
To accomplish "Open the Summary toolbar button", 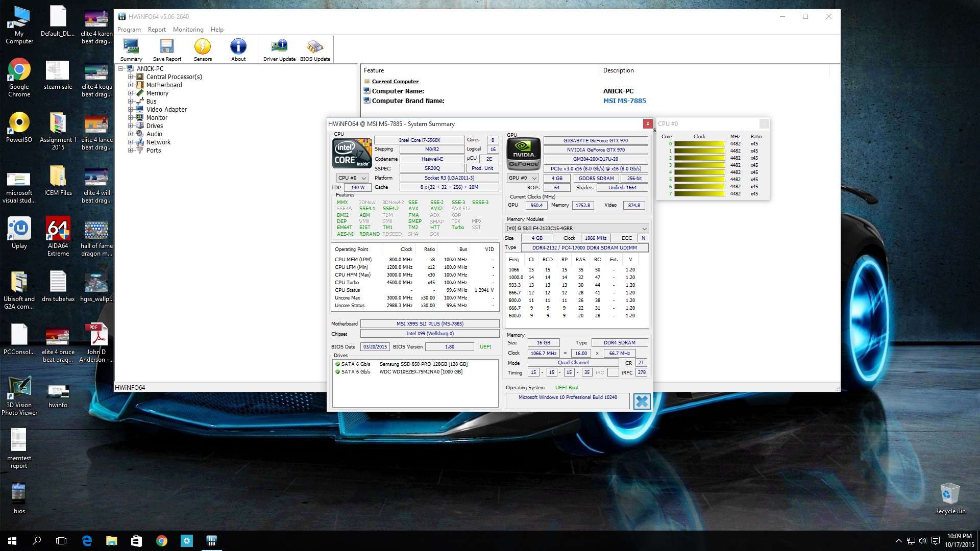I will (131, 50).
